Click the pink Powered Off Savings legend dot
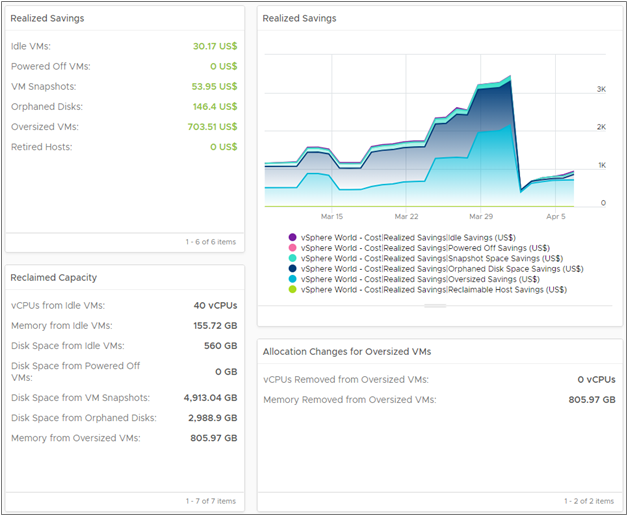Viewport: 628px width, 516px height. point(292,248)
